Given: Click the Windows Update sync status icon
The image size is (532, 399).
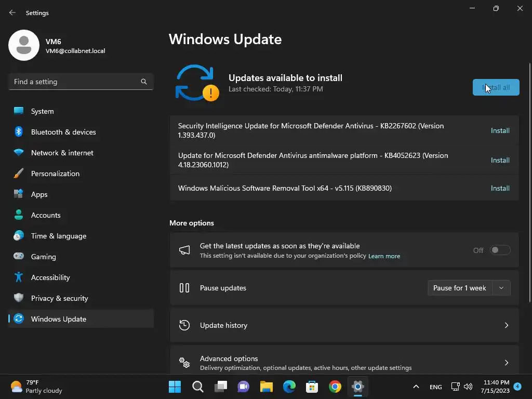Looking at the screenshot, I should 197,83.
